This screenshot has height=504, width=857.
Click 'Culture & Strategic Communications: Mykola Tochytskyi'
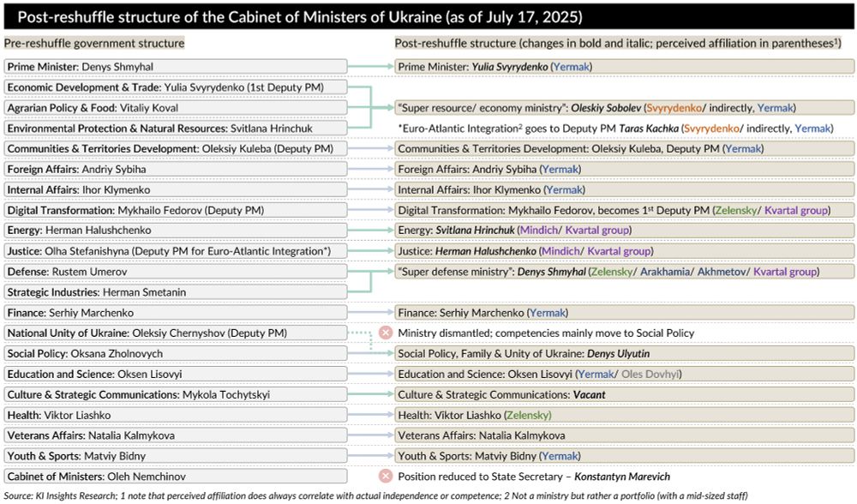[x=176, y=394]
